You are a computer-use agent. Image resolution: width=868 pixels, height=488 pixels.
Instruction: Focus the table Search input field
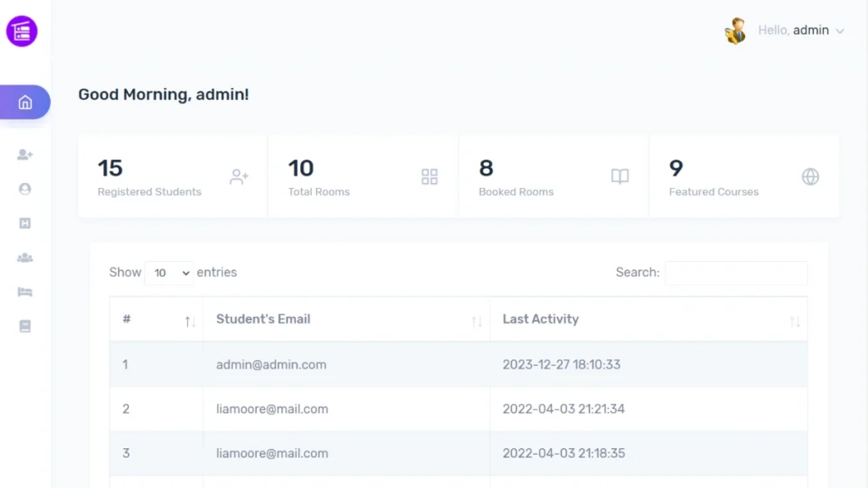pyautogui.click(x=737, y=273)
